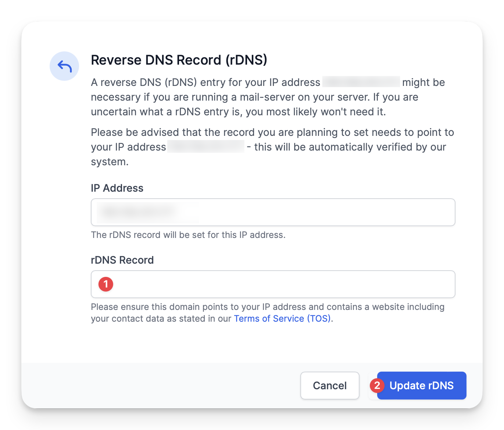The height and width of the screenshot is (430, 504).
Task: Click the Reverse DNS Record (rDNS) heading
Action: [179, 60]
